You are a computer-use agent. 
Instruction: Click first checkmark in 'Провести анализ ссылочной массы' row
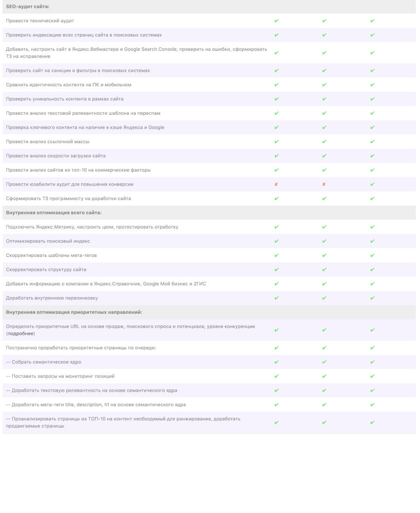click(x=276, y=142)
